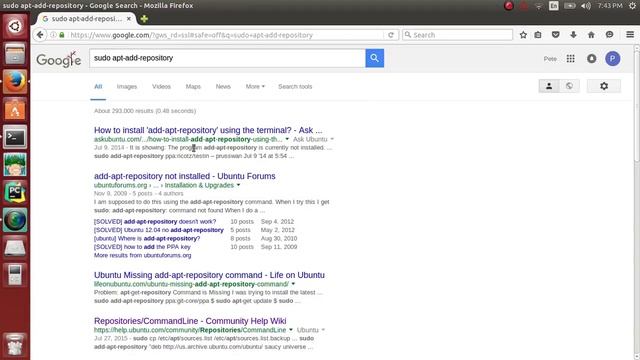
Task: Show bookmarks library clipboard icon
Action: (x=538, y=35)
